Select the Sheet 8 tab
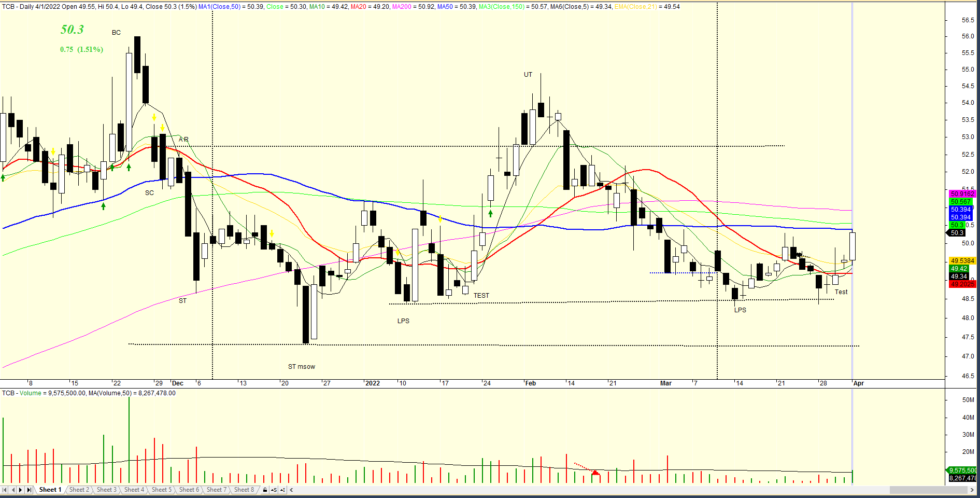 pyautogui.click(x=244, y=490)
